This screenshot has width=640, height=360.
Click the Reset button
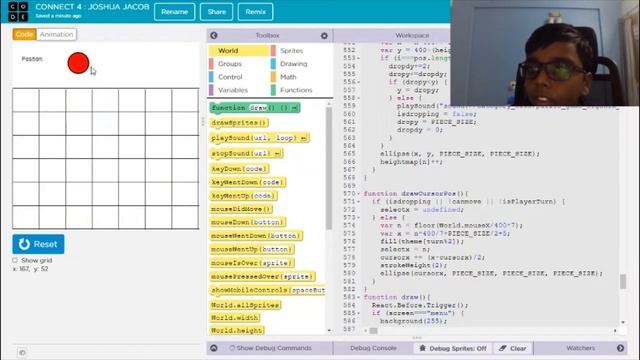click(38, 244)
